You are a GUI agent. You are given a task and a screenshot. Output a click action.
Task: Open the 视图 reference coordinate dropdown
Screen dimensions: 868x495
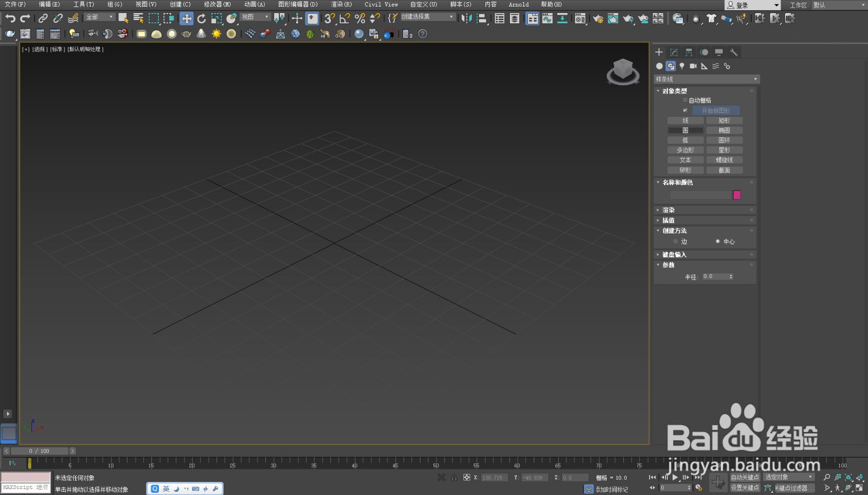point(255,17)
